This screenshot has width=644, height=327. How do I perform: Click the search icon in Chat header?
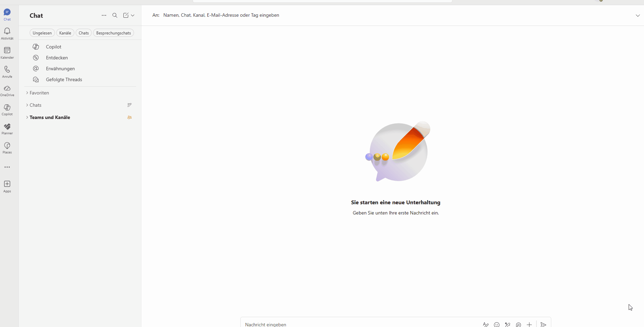coord(115,15)
